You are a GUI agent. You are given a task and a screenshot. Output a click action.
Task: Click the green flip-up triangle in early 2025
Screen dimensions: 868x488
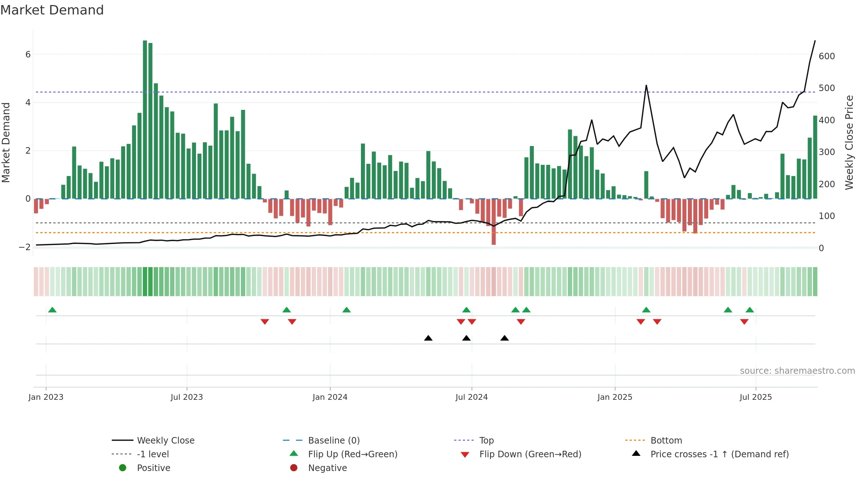(646, 310)
